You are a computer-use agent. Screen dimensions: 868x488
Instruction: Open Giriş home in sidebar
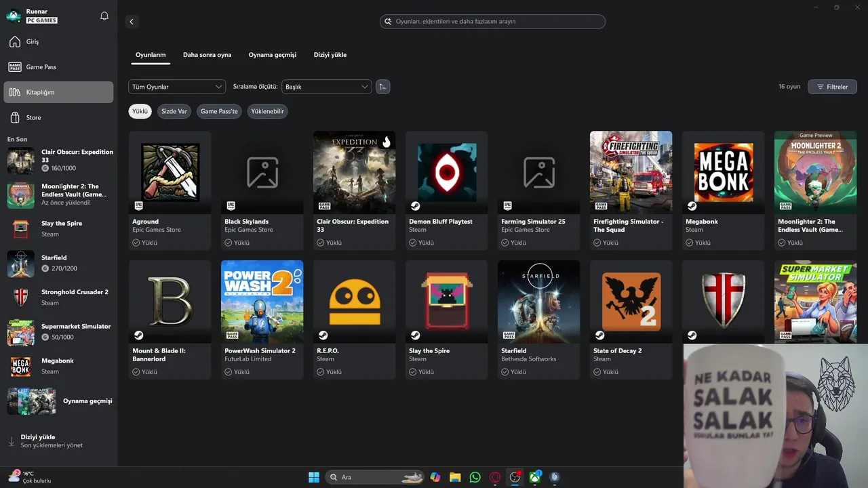pos(58,42)
